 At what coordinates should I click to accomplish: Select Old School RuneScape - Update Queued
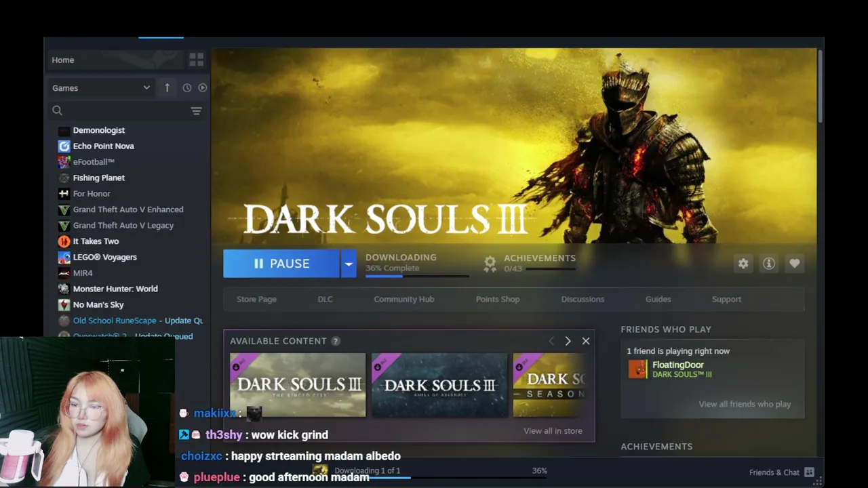point(138,321)
